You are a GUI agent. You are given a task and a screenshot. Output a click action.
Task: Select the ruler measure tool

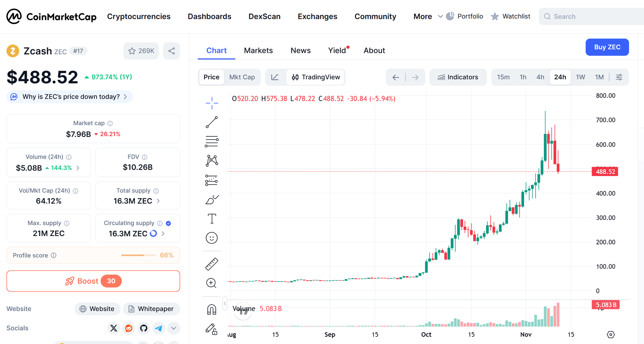212,264
